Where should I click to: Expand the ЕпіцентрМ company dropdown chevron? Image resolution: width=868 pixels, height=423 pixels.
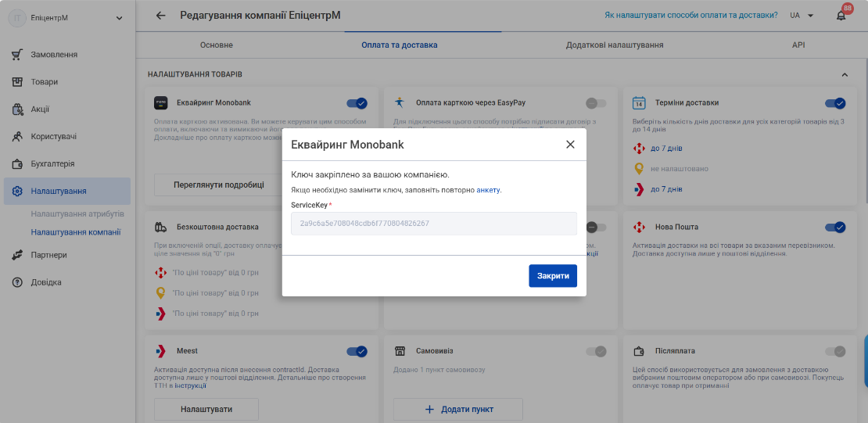coord(119,18)
